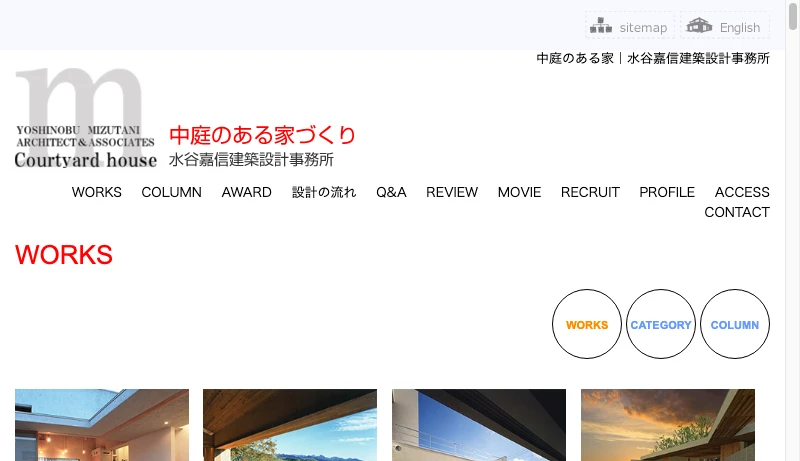Open the 設計の流れ menu item
Image resolution: width=800 pixels, height=461 pixels.
[x=324, y=192]
